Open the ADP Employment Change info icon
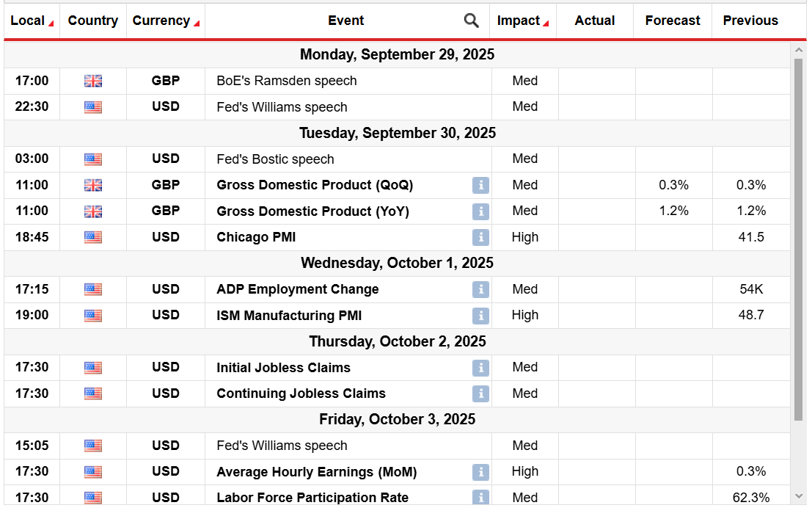This screenshot has width=812, height=519. click(x=480, y=289)
